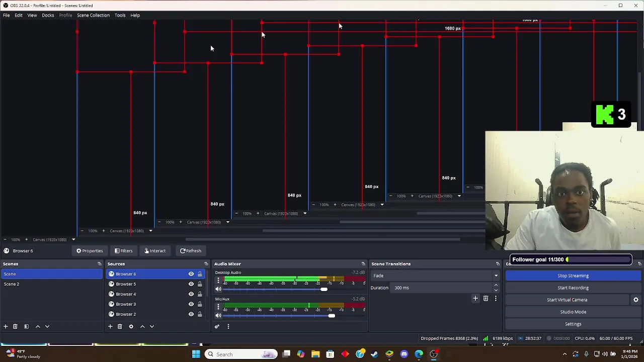The width and height of the screenshot is (644, 362).
Task: Open the View menu
Action: point(32,15)
